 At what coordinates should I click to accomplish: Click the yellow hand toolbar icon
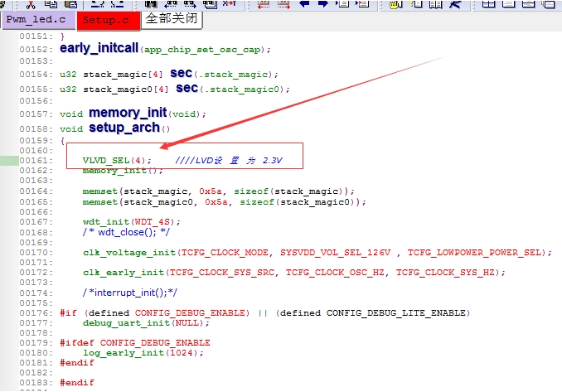[395, 4]
